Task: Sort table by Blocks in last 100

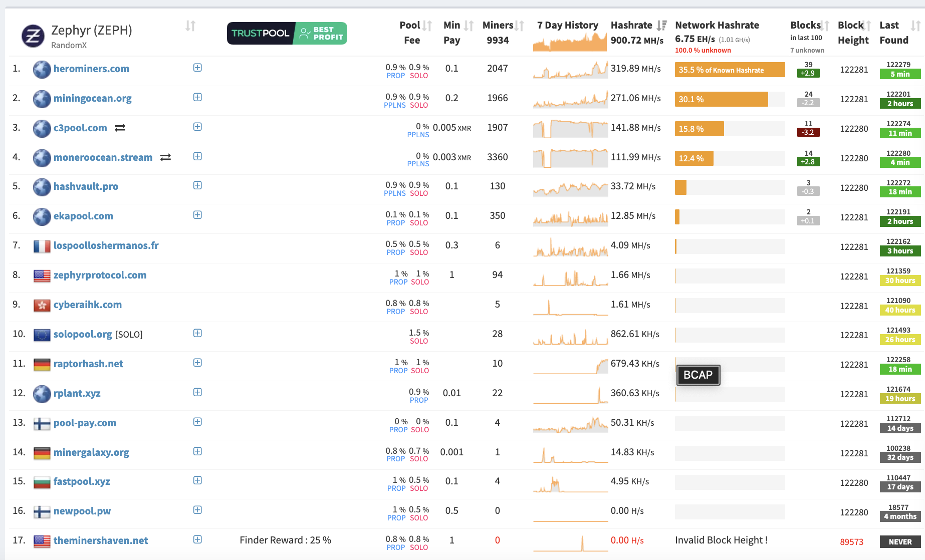Action: (825, 26)
